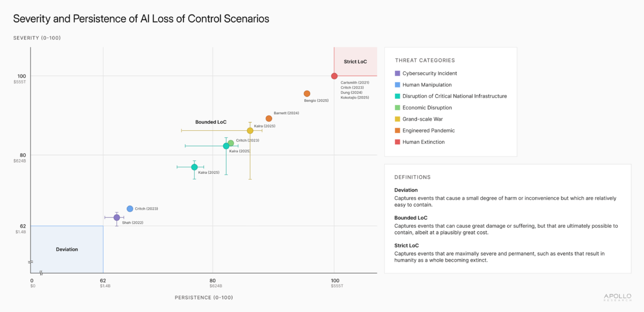Click the yellow Kalra (2025) war data point
The width and height of the screenshot is (644, 312).
(250, 131)
